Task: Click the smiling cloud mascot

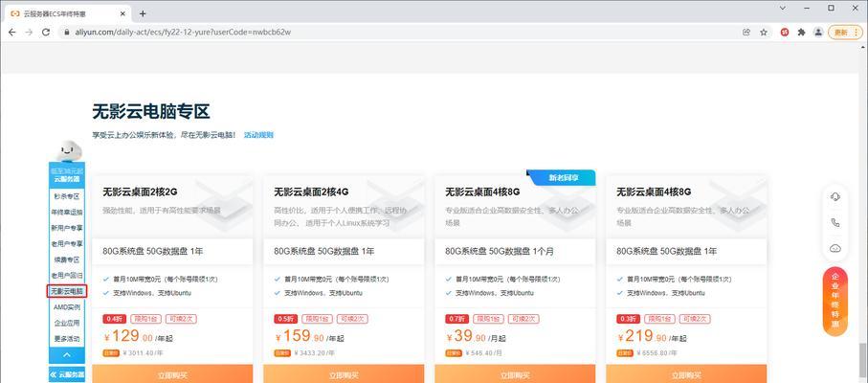Action: (x=69, y=150)
